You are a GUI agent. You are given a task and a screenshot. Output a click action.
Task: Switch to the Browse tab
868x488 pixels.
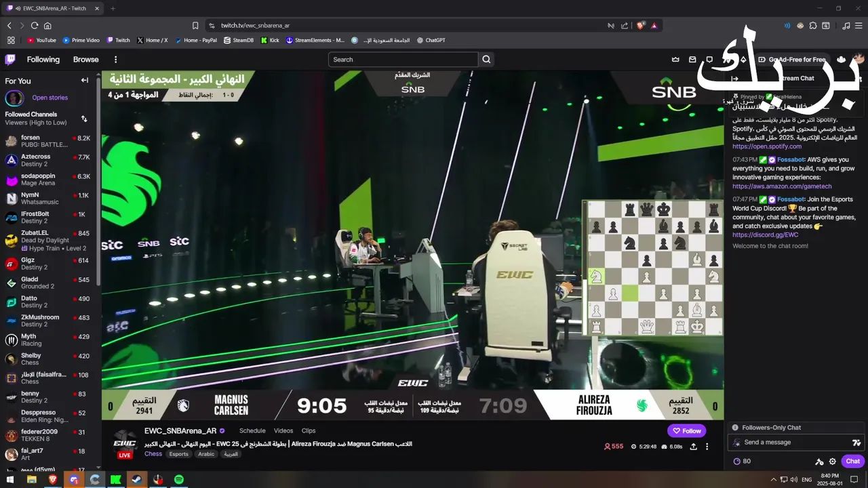86,60
